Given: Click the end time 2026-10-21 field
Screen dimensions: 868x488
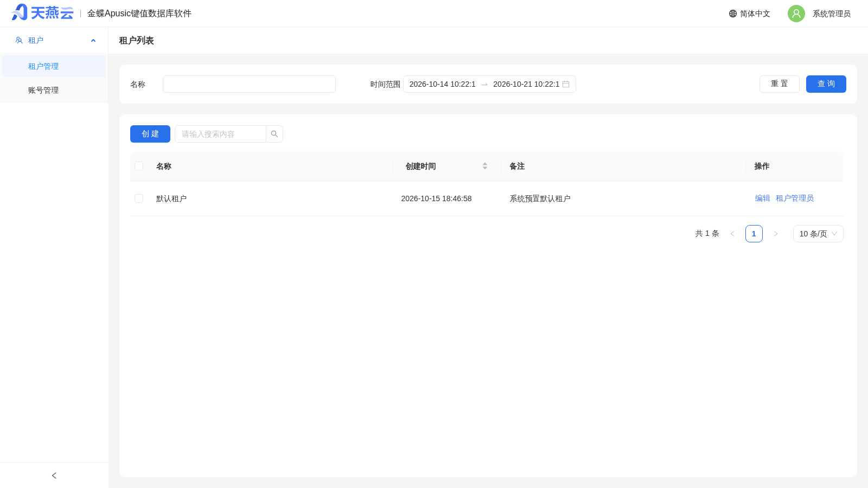Looking at the screenshot, I should tap(526, 84).
